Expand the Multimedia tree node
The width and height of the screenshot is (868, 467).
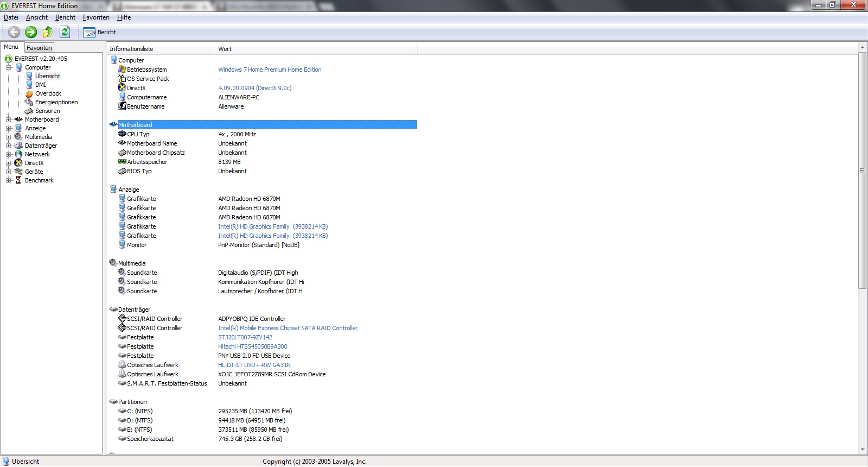tap(9, 137)
